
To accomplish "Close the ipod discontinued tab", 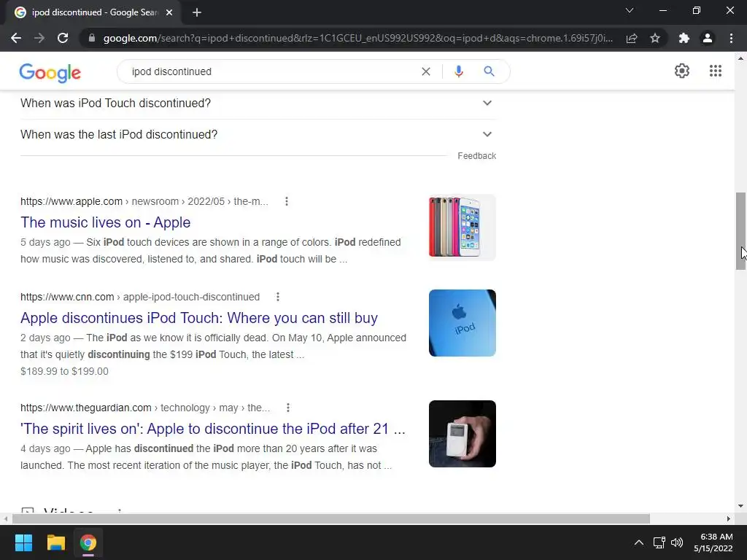I will tap(169, 12).
